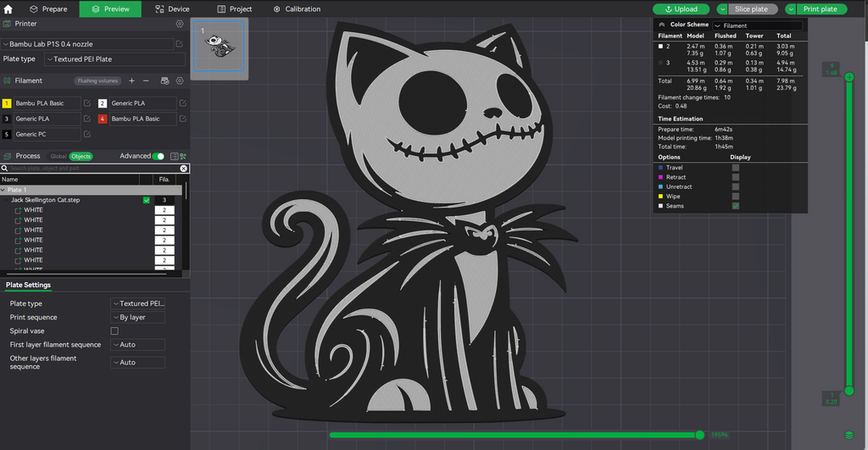The image size is (868, 450).
Task: Click the Filament section spool icon
Action: (7, 81)
